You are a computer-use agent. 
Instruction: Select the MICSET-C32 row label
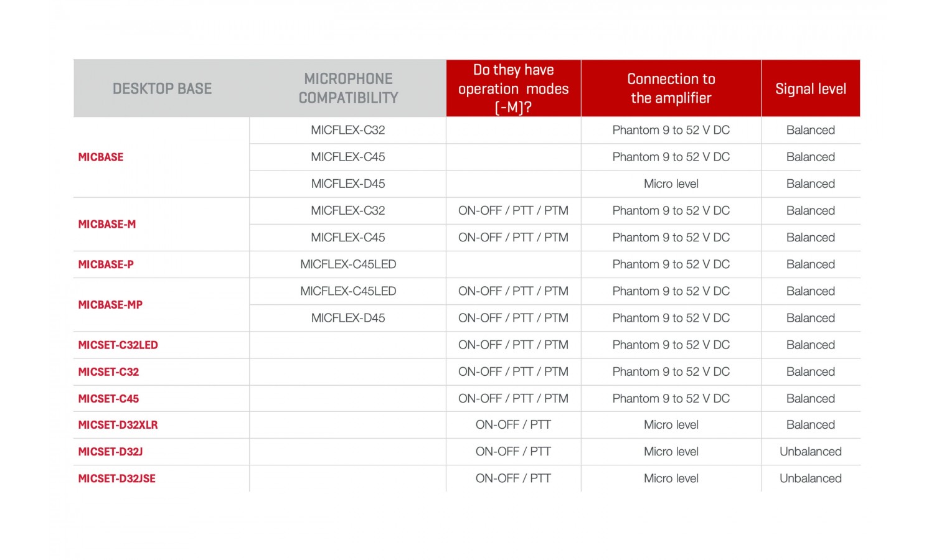pyautogui.click(x=108, y=372)
